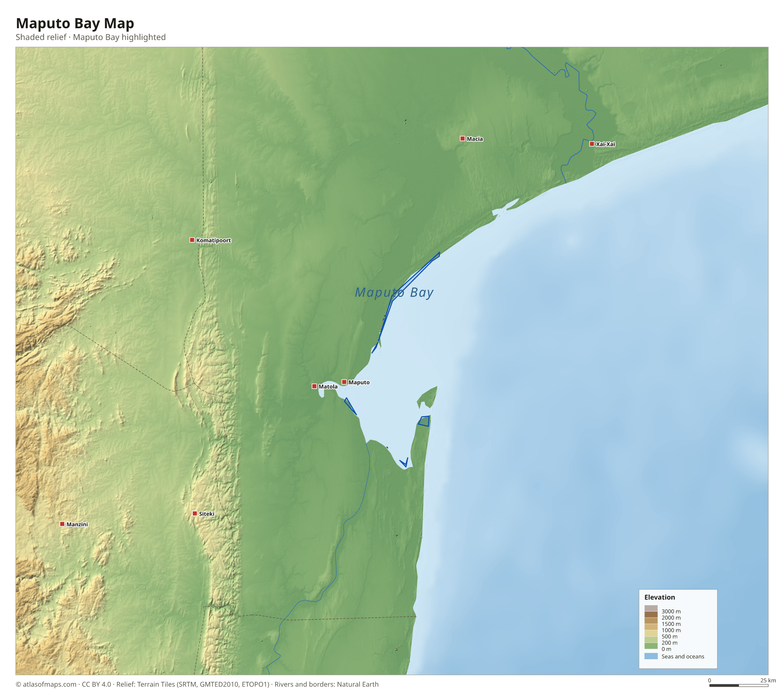Click the 'Shaded relief · Maputo Bay highlighted' subtitle
The width and height of the screenshot is (784, 700).
(x=91, y=37)
